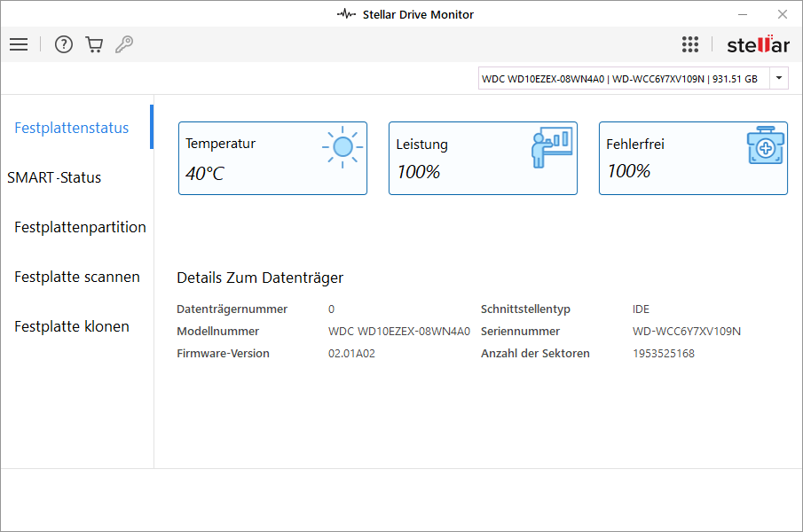
Task: Open the Festplatte klonen section
Action: pos(72,326)
